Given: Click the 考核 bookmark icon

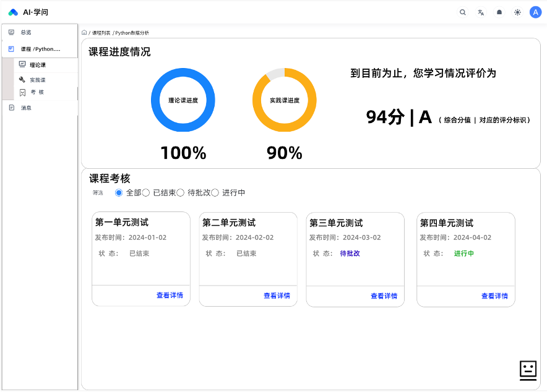Looking at the screenshot, I should point(22,92).
